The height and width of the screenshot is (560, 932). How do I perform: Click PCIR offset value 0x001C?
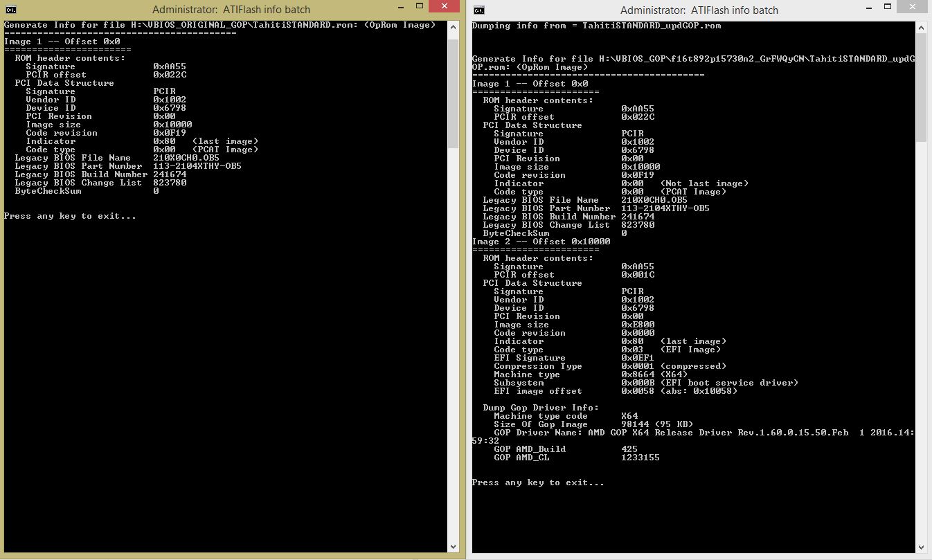(x=638, y=275)
